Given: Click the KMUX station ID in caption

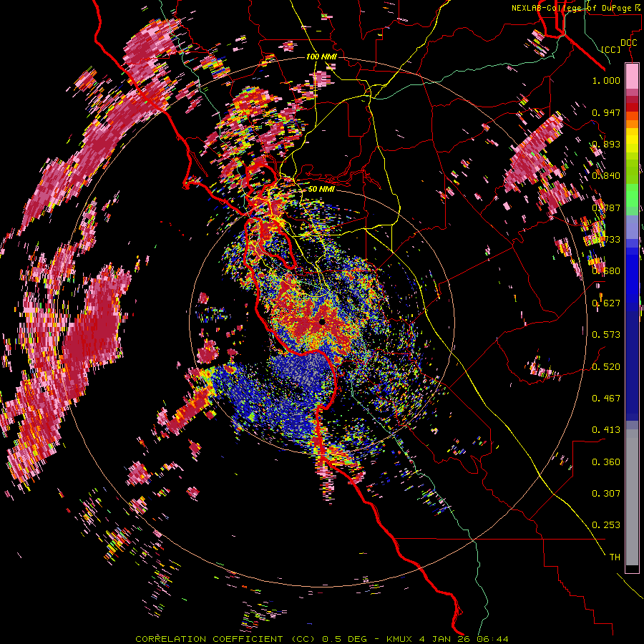Looking at the screenshot, I should [x=400, y=639].
